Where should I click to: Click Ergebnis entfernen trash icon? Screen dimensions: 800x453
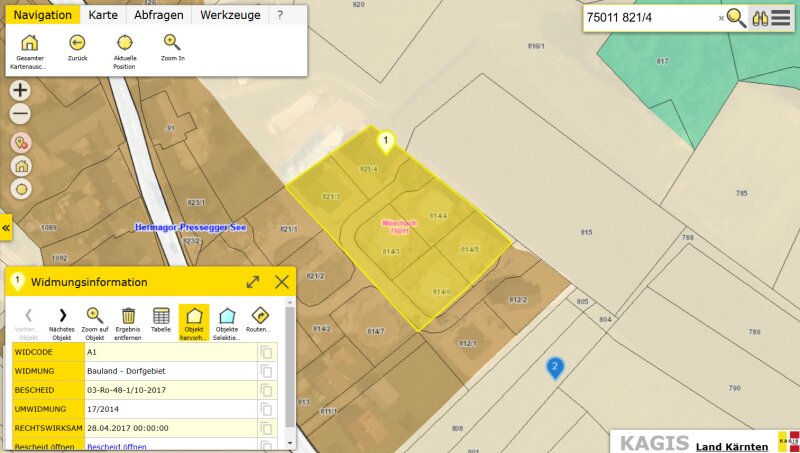[128, 316]
